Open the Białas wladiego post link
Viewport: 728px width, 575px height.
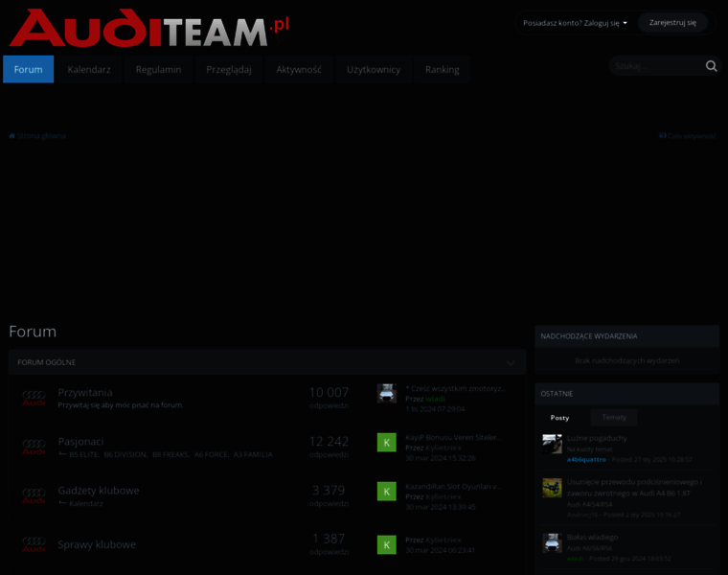click(x=592, y=537)
